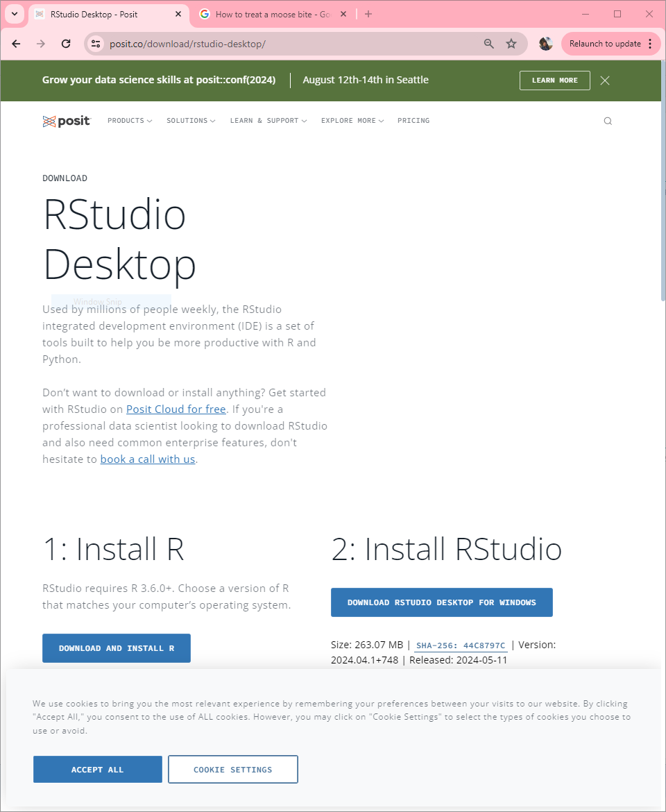Expand the Products menu
666x812 pixels.
click(x=130, y=121)
